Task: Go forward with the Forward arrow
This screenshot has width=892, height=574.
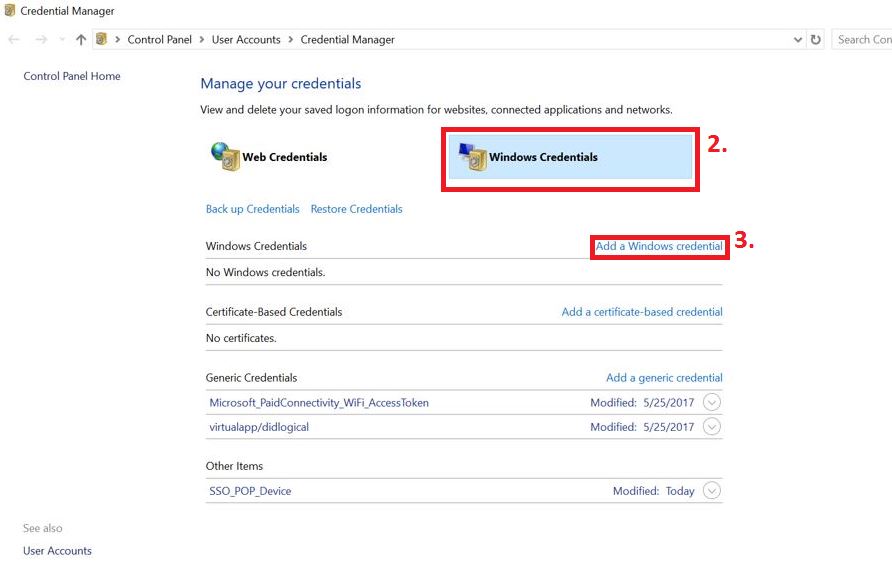Action: [41, 39]
